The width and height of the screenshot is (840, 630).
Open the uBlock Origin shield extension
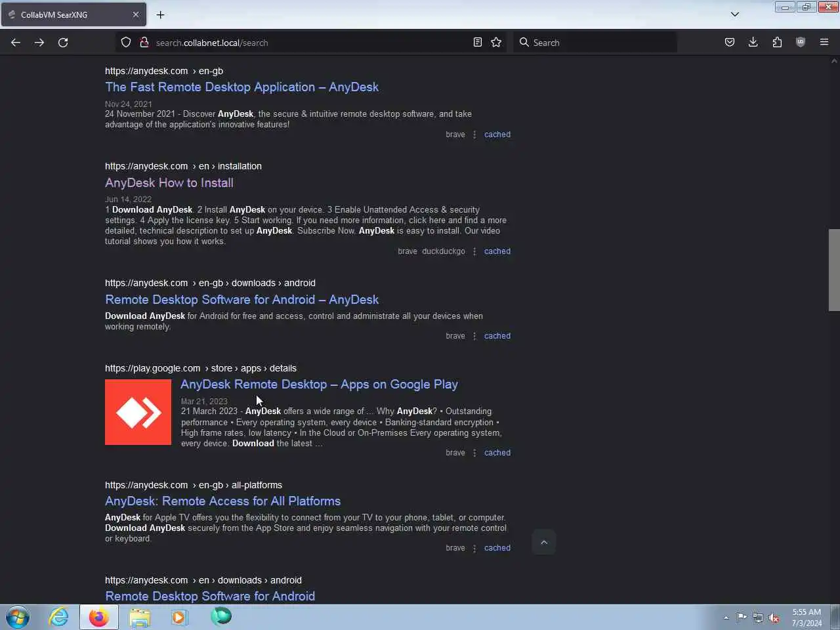pyautogui.click(x=801, y=43)
